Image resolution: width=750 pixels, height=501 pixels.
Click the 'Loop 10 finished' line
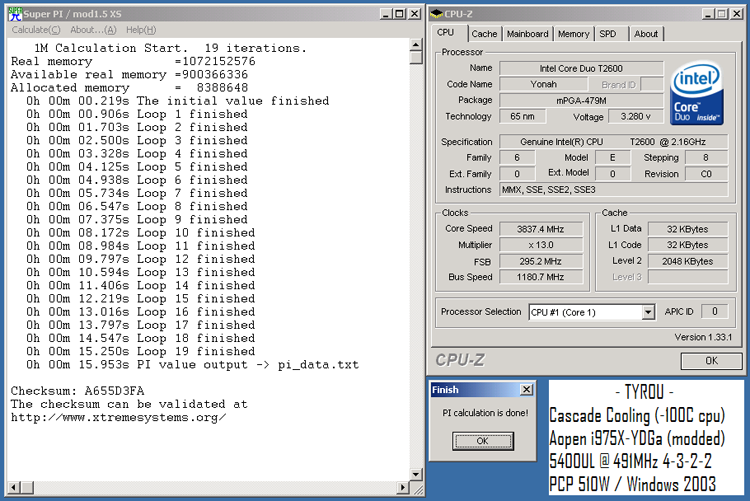pos(141,233)
